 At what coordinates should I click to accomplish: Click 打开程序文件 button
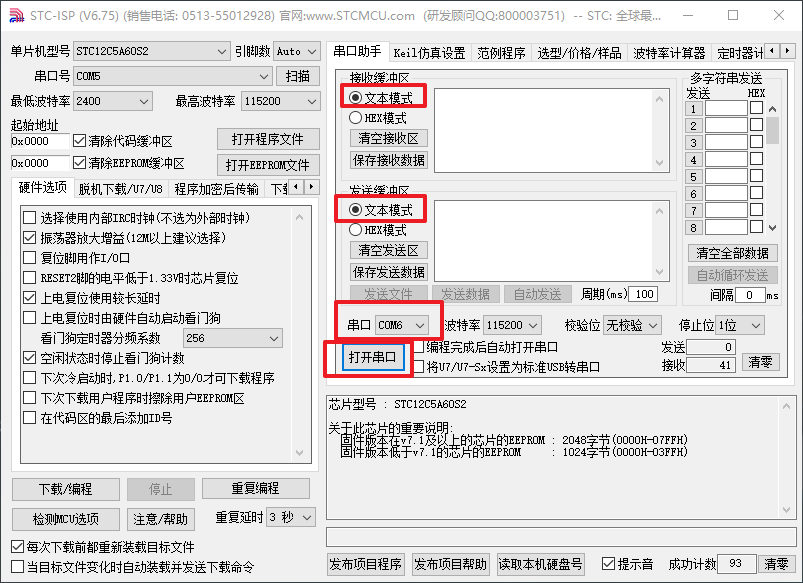pyautogui.click(x=268, y=139)
